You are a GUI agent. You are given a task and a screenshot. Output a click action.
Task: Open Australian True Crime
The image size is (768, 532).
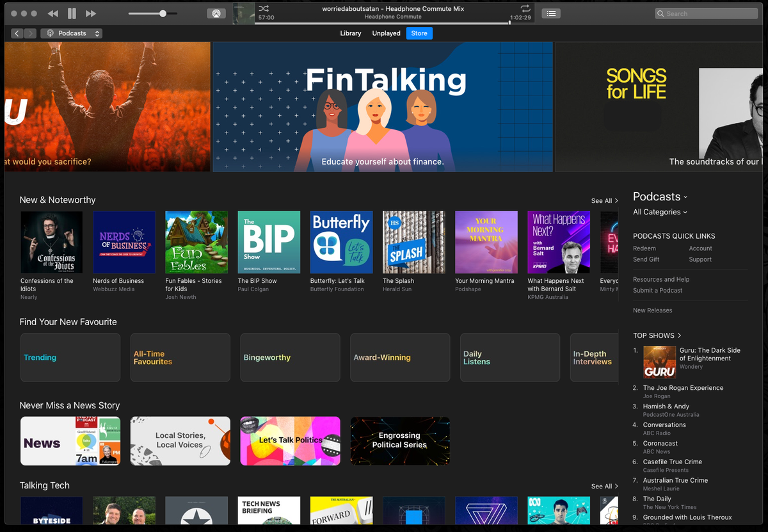point(675,481)
